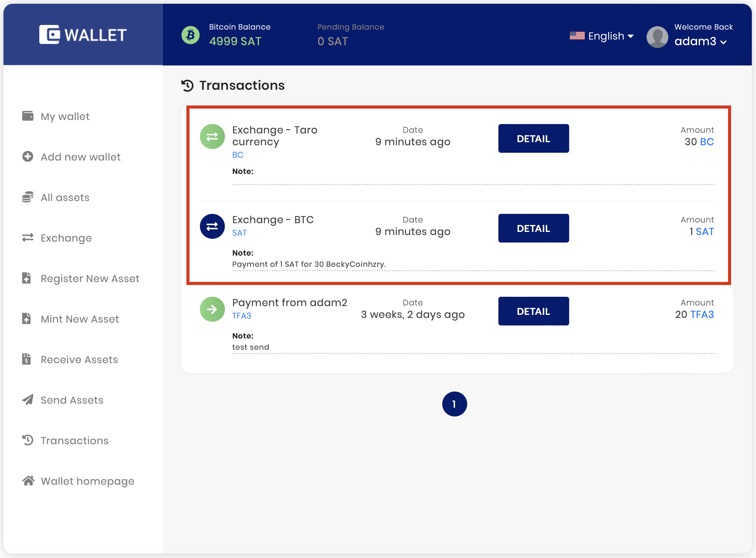
Task: Click the green Bitcoin balance icon
Action: (x=191, y=35)
